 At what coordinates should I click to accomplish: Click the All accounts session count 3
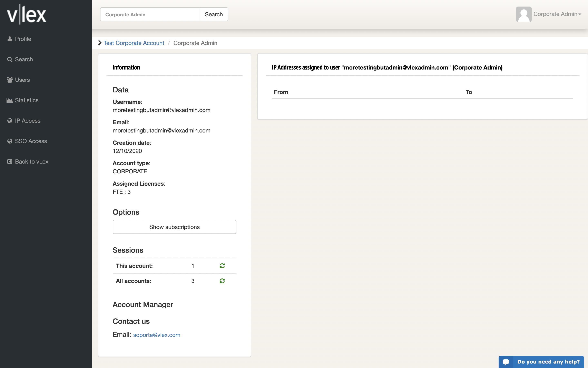pyautogui.click(x=193, y=281)
